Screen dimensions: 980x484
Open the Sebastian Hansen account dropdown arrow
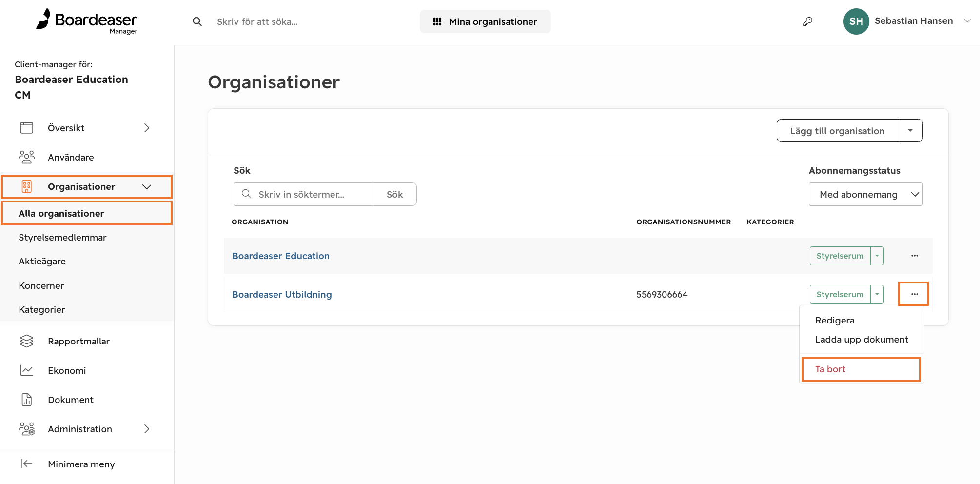(x=967, y=21)
